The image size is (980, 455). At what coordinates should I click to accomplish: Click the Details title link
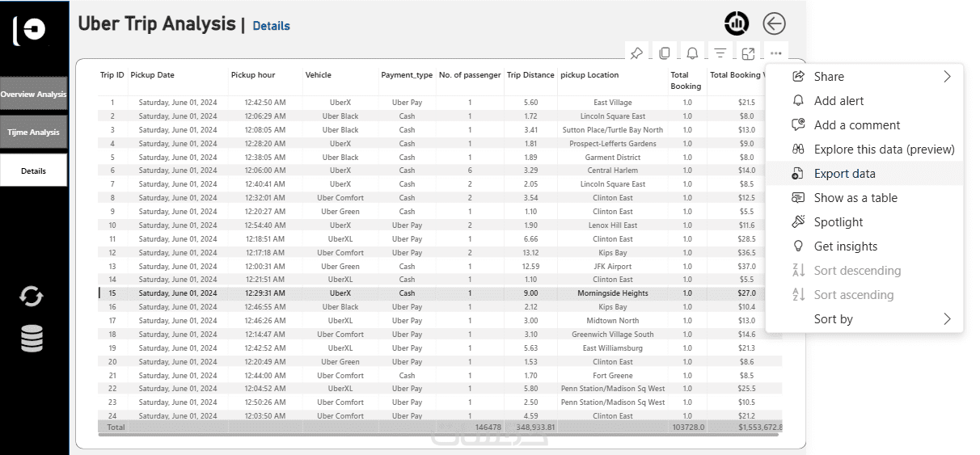tap(271, 26)
